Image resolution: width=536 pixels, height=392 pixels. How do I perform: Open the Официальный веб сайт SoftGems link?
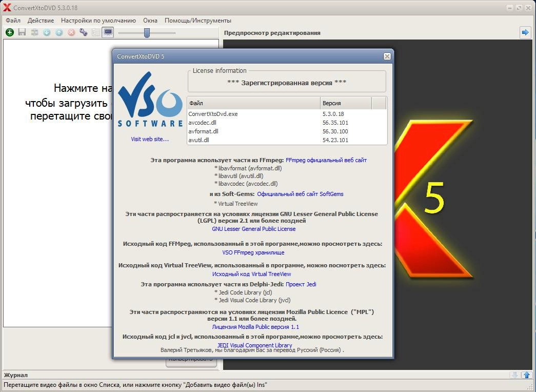tap(300, 194)
